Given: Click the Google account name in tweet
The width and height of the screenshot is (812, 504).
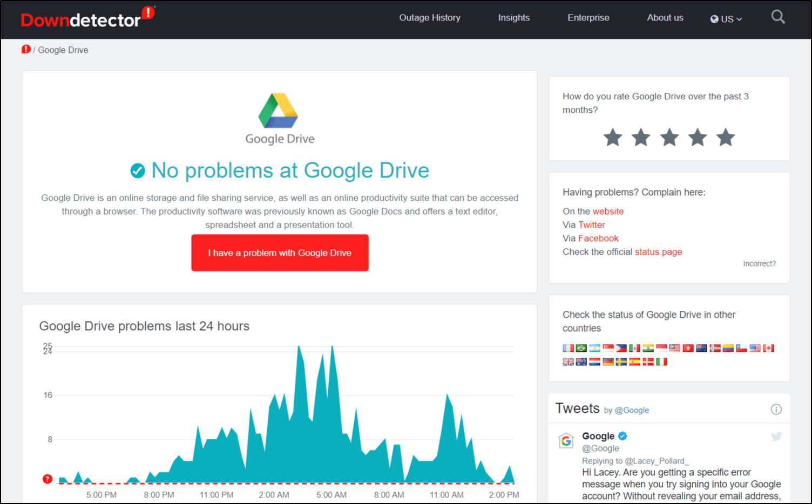Looking at the screenshot, I should (598, 436).
